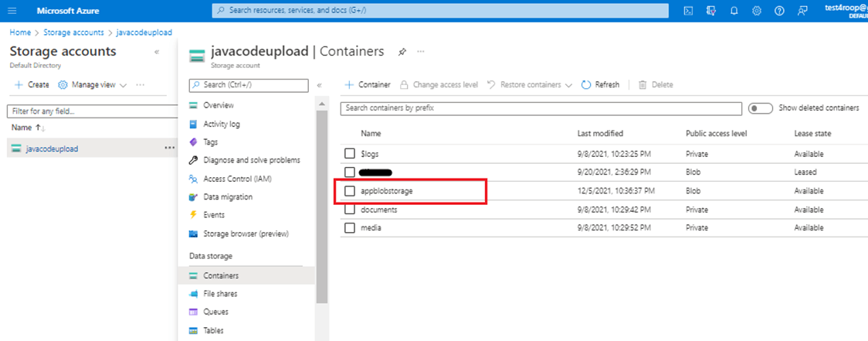
Task: Pin the javacodeupload Containers blade
Action: point(402,52)
